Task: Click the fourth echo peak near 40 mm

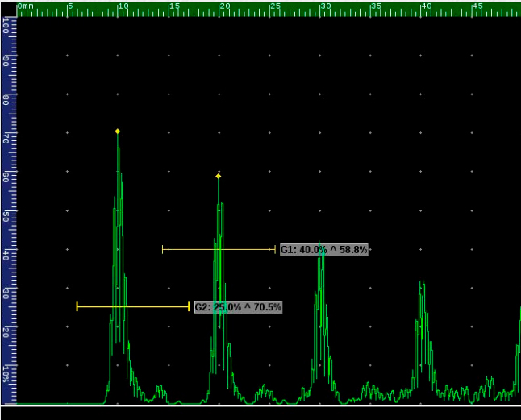Action: click(421, 284)
